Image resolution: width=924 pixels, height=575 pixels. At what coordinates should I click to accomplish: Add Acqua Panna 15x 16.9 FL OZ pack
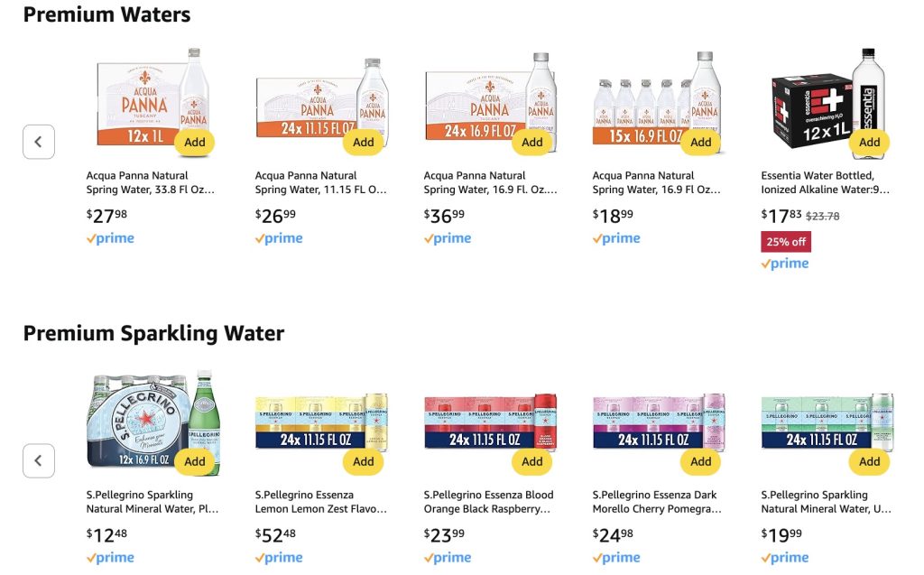701,142
